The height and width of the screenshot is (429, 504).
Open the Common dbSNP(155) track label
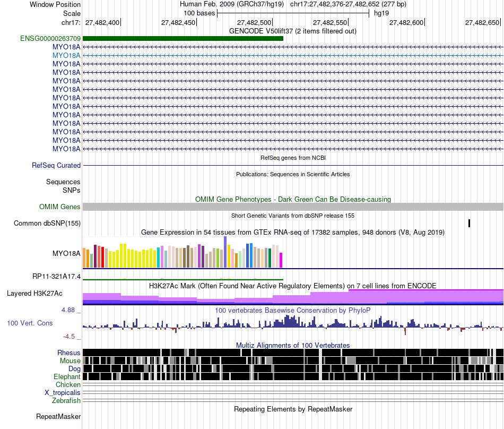point(47,223)
